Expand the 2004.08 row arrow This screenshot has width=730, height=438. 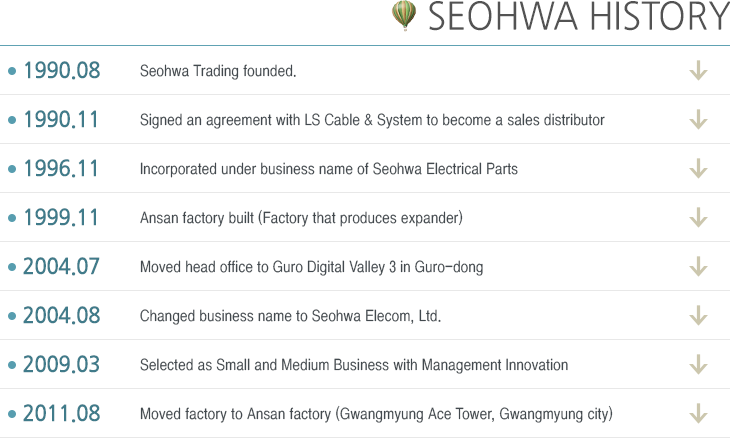pyautogui.click(x=698, y=316)
